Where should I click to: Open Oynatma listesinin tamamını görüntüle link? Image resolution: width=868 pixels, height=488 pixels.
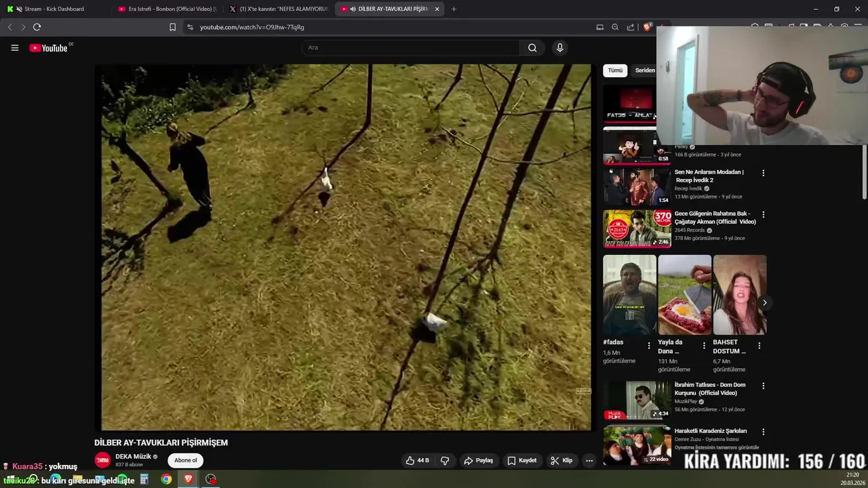pyautogui.click(x=717, y=447)
